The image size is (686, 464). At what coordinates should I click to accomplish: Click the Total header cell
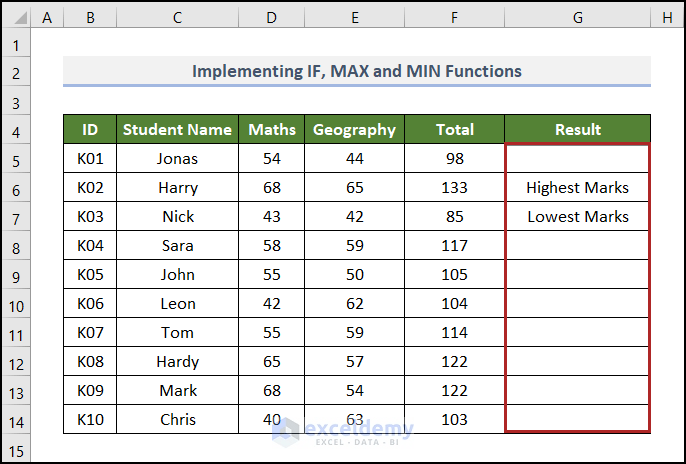[x=455, y=129]
